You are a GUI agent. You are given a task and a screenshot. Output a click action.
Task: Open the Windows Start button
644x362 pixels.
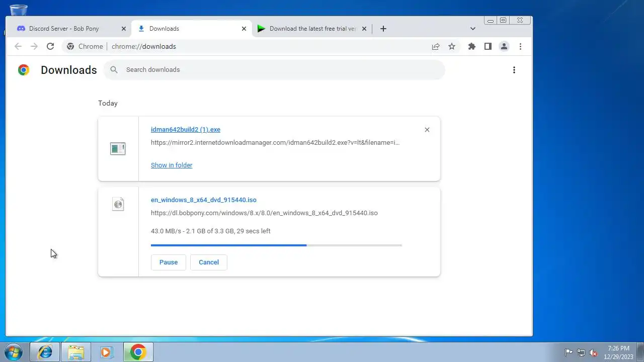14,352
